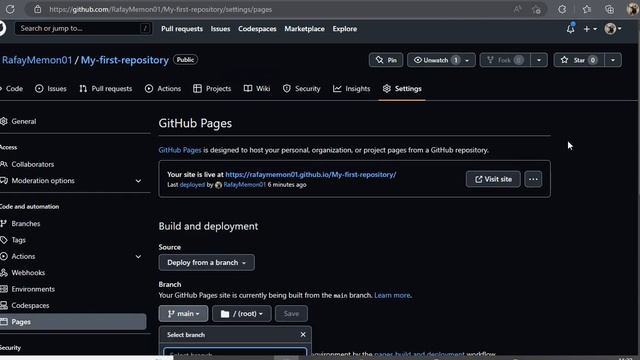Open the / (root) folder dropdown

[242, 313]
